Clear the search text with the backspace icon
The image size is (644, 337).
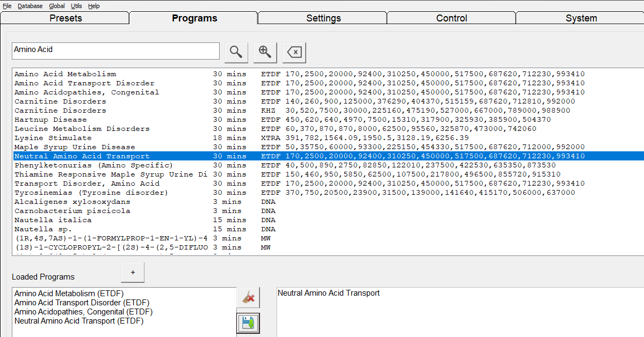pyautogui.click(x=294, y=52)
